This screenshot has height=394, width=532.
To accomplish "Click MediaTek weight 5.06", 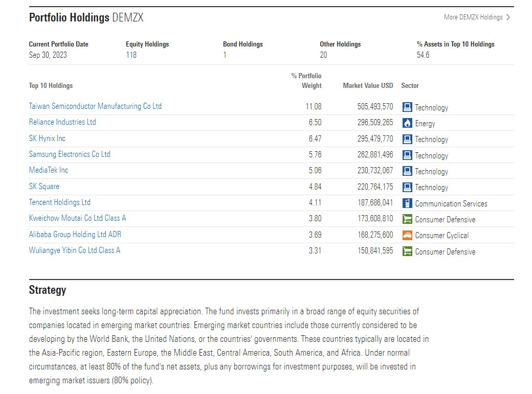I will (315, 171).
